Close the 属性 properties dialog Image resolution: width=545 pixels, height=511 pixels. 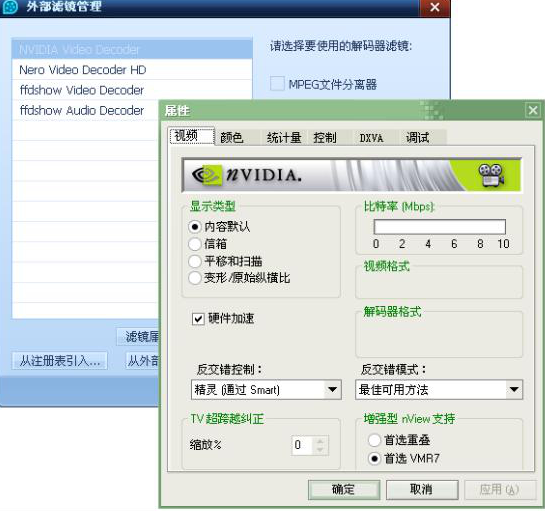(533, 111)
